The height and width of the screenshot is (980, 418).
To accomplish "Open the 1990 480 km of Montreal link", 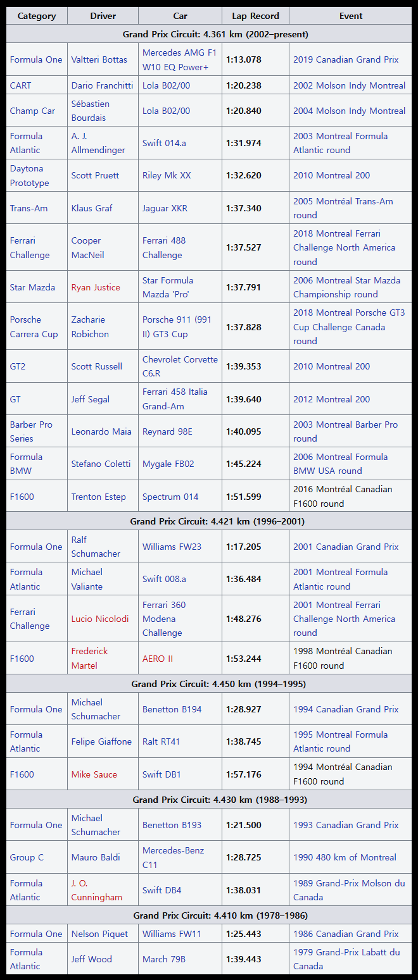I will click(345, 857).
